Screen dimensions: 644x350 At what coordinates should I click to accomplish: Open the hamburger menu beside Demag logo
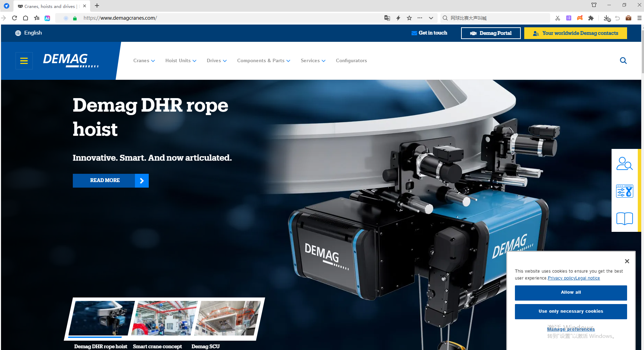pyautogui.click(x=24, y=61)
